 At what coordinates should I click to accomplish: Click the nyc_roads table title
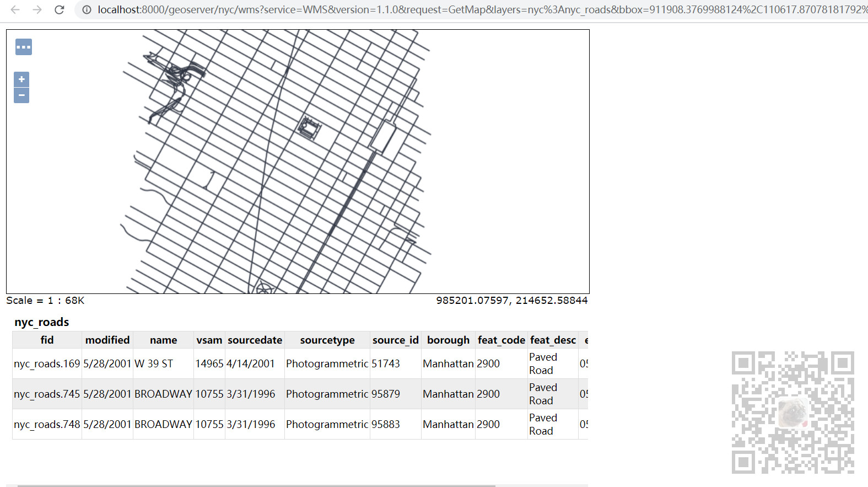[42, 322]
